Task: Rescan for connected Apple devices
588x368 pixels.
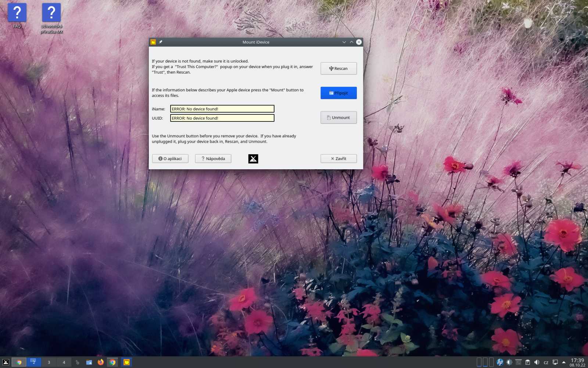Action: [x=338, y=68]
